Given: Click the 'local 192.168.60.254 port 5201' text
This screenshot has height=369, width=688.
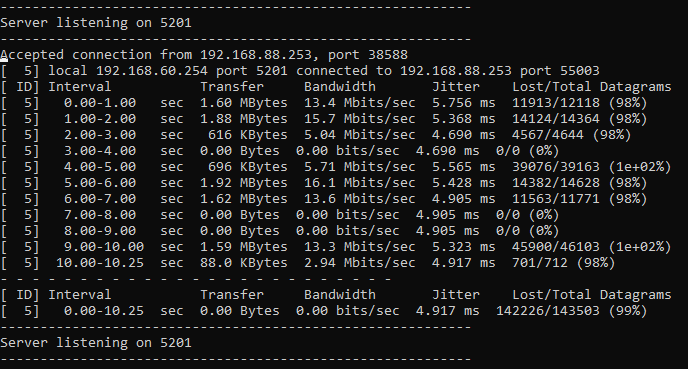Looking at the screenshot, I should pos(168,71).
